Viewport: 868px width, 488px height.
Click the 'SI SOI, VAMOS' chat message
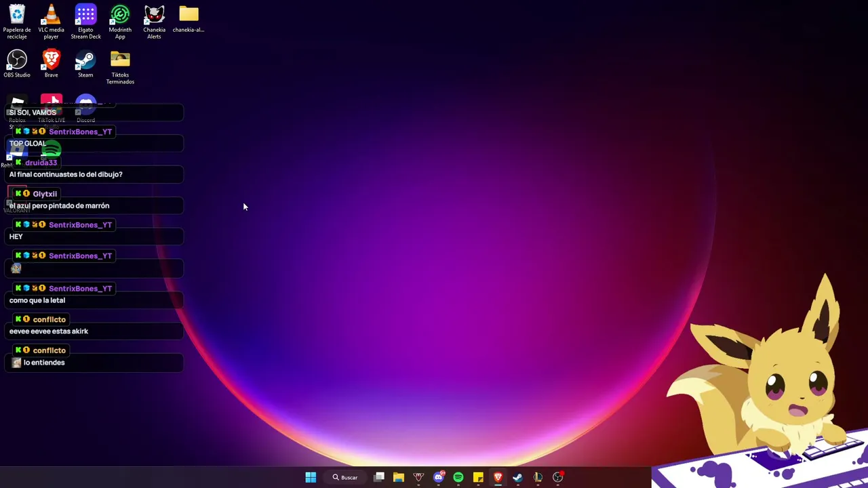pos(33,113)
